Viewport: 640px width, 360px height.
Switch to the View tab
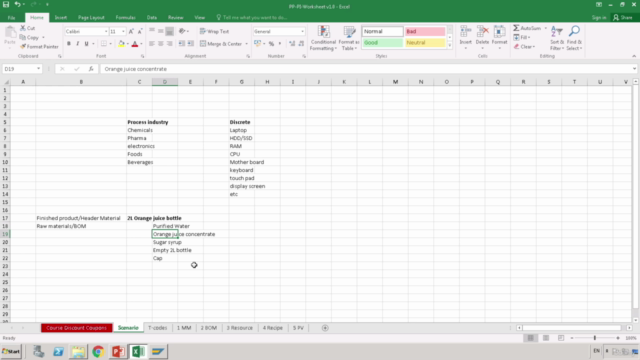point(200,18)
